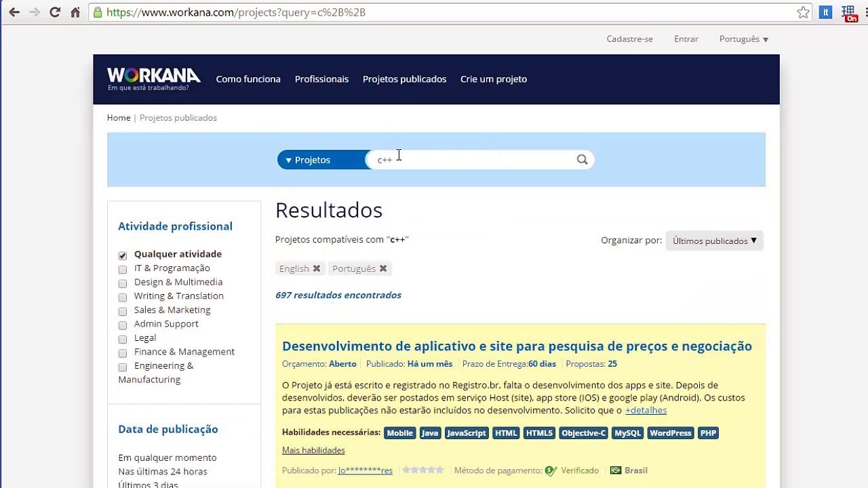868x488 pixels.
Task: Open the Projetos search type dropdown
Action: (323, 160)
